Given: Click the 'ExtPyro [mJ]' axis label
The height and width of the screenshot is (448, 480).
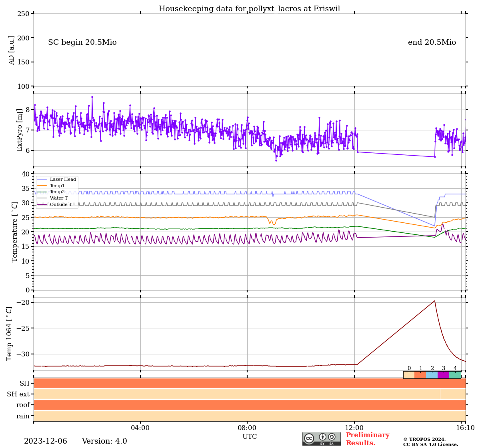Looking at the screenshot, I should [20, 130].
